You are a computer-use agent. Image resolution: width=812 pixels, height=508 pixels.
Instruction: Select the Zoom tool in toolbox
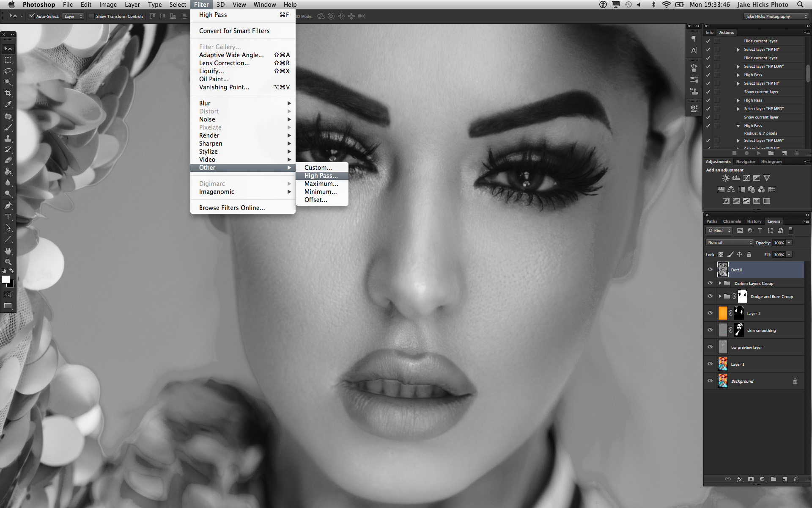pos(8,262)
